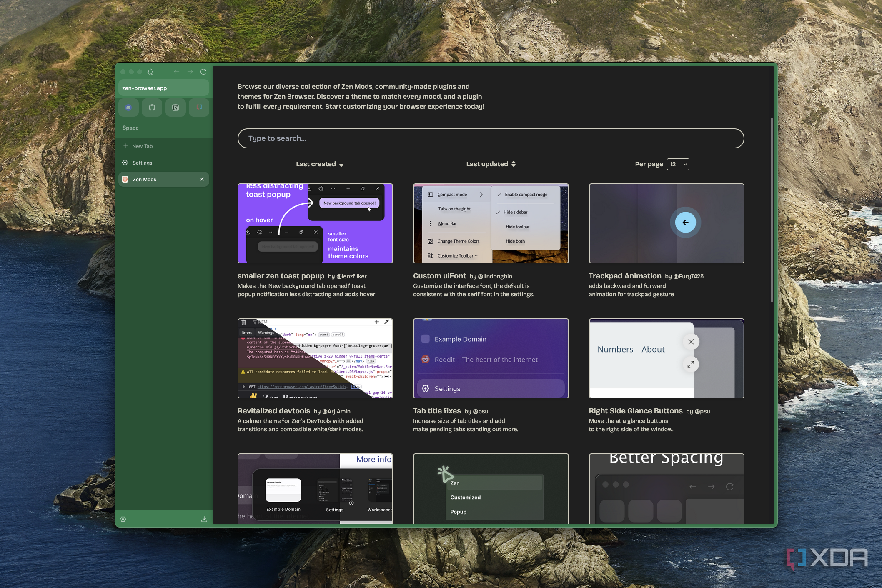Click the gear icon of the Settings tab
This screenshot has height=588, width=882.
pyautogui.click(x=125, y=163)
